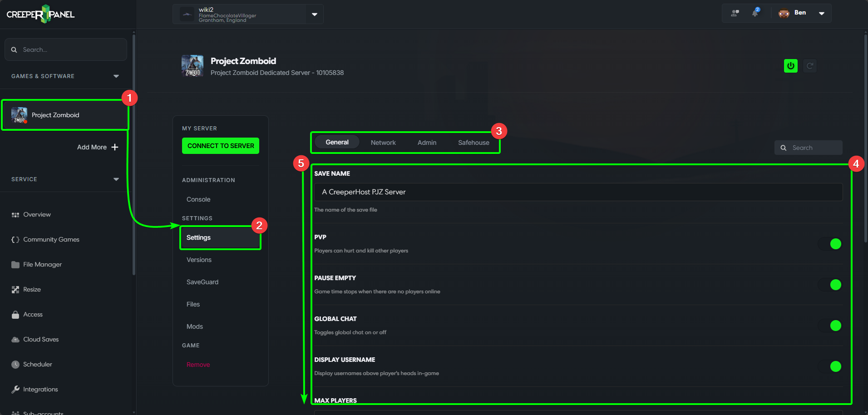Open the wiki2 server selector dropdown

tap(315, 14)
